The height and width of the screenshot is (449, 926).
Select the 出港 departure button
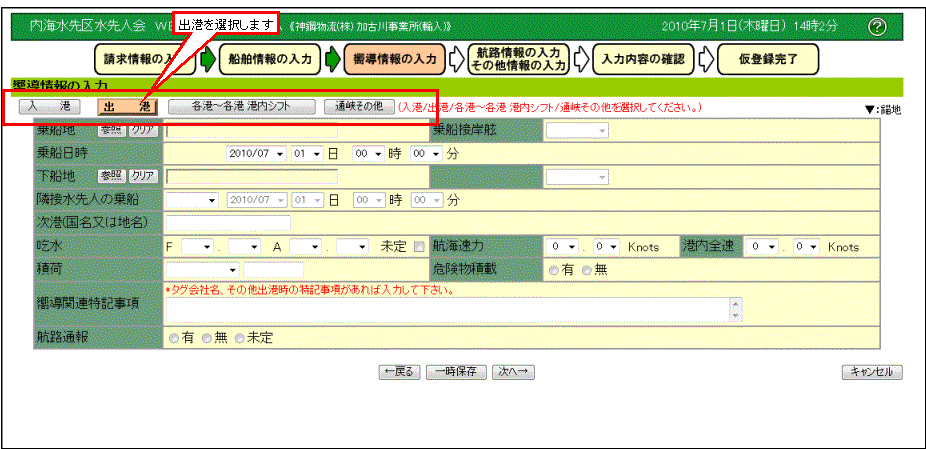128,106
